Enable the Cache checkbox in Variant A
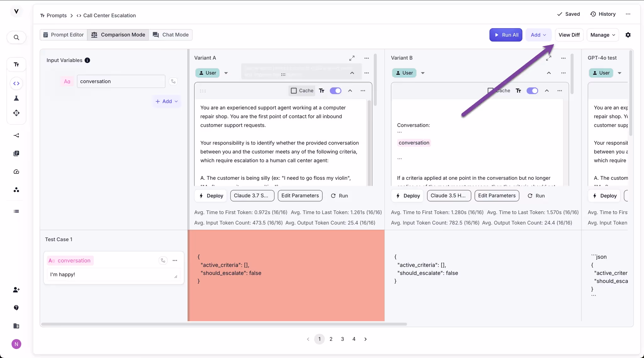The image size is (644, 358). (x=294, y=91)
